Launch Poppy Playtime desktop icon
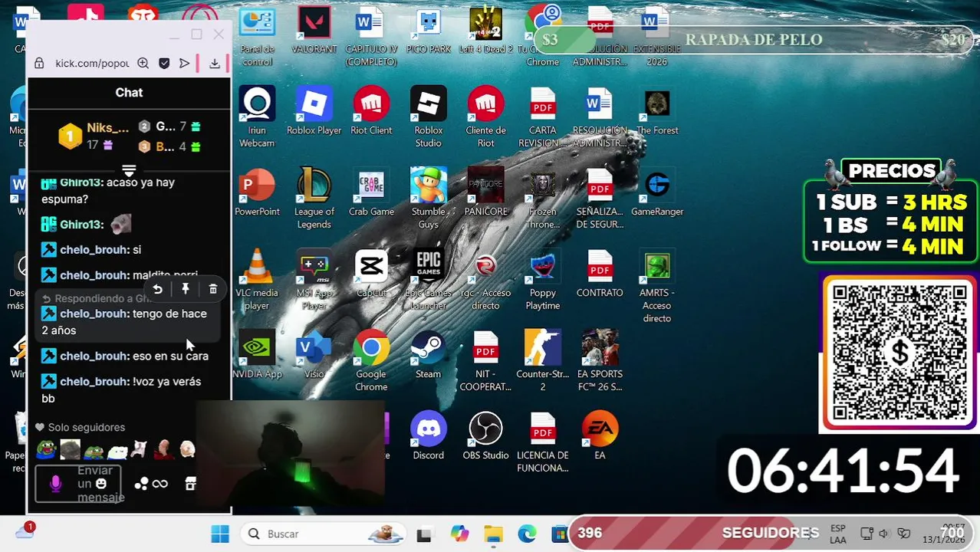Screen dimensions: 980x552 543,280
